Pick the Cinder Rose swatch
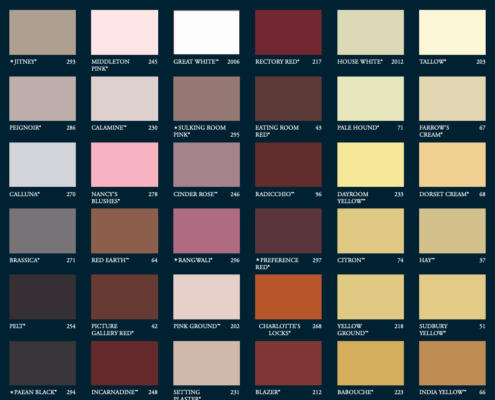 click(206, 165)
